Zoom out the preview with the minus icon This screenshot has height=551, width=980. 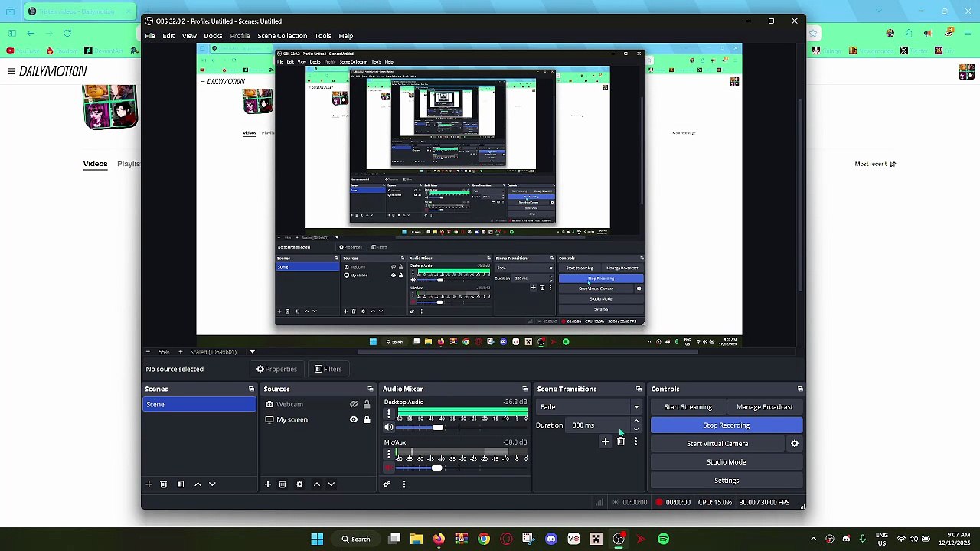tap(149, 352)
